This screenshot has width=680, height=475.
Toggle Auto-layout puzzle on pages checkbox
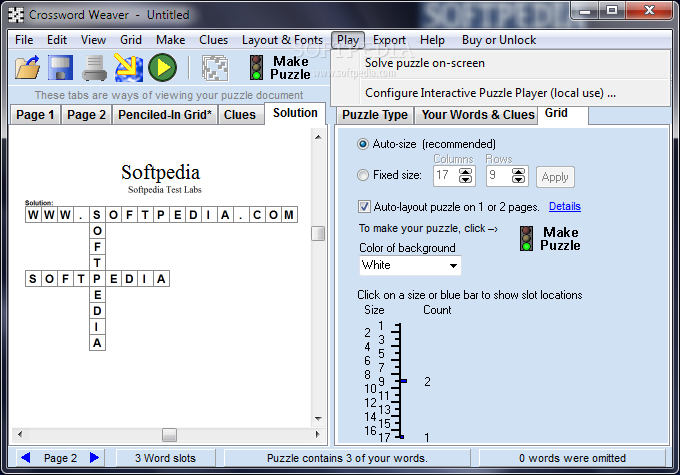coord(364,206)
